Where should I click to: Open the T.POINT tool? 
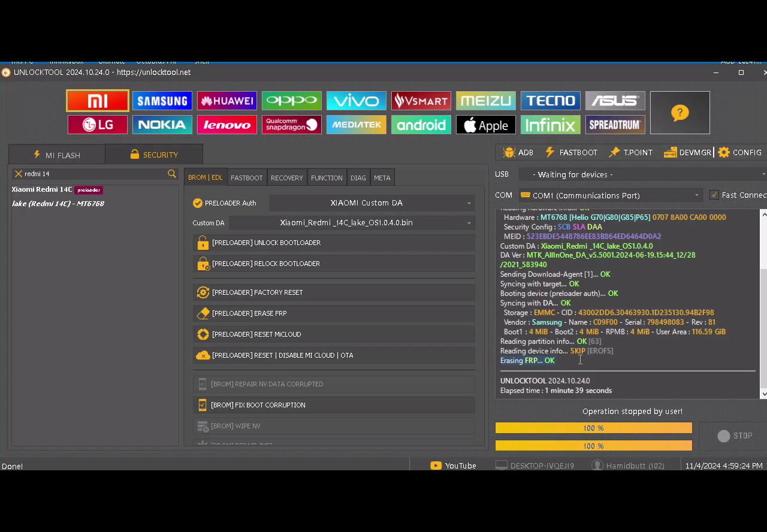(630, 153)
